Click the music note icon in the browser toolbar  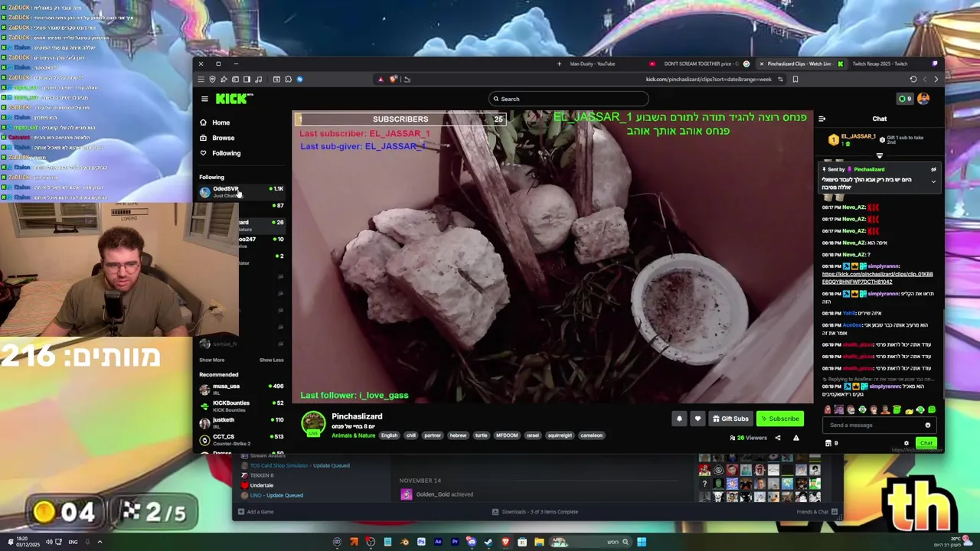click(x=258, y=79)
